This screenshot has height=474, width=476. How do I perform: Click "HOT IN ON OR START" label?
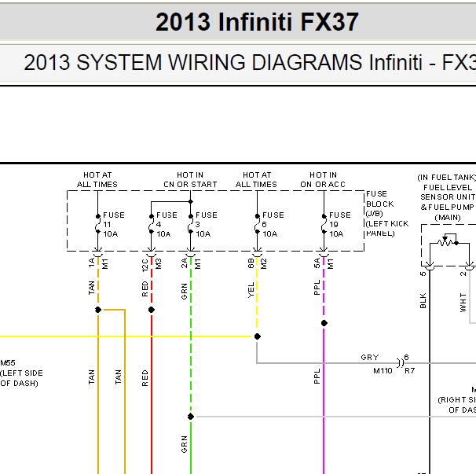click(x=190, y=179)
